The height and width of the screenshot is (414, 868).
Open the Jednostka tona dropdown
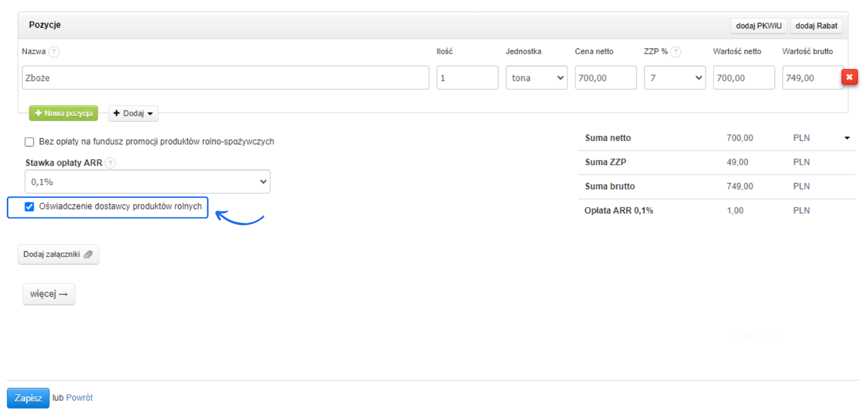pyautogui.click(x=536, y=78)
